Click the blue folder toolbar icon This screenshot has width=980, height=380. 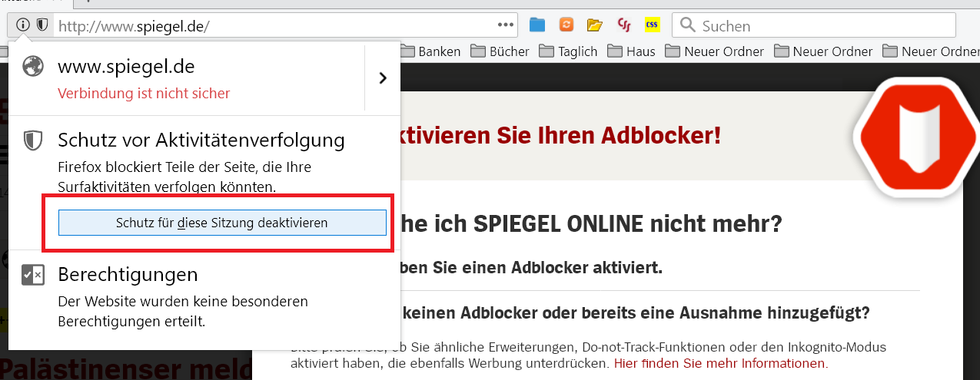(x=537, y=25)
